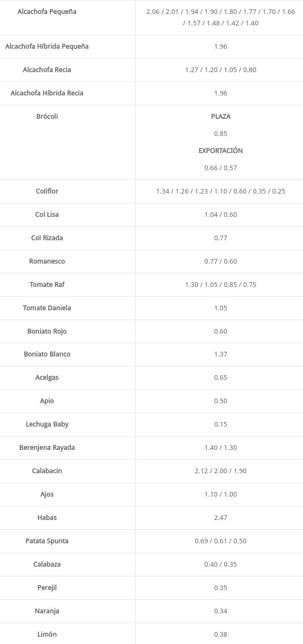Click the Tomate Daniela label
Viewport: 303px width, 644px height.
tap(47, 308)
